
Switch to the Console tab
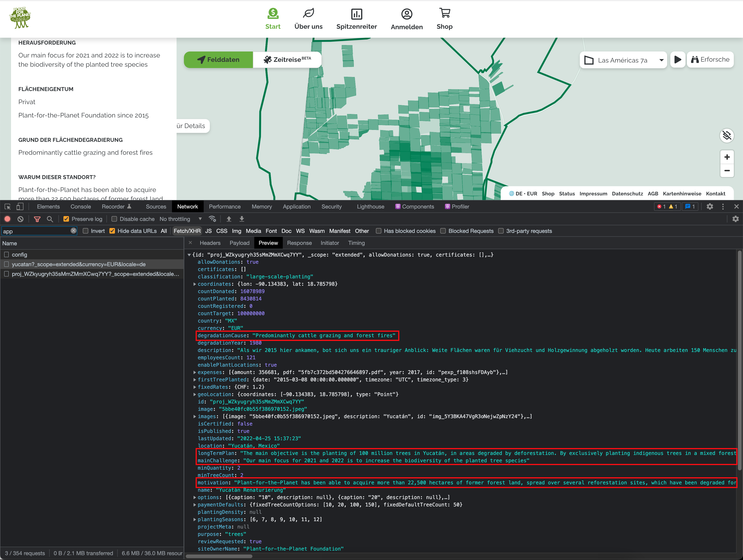81,207
